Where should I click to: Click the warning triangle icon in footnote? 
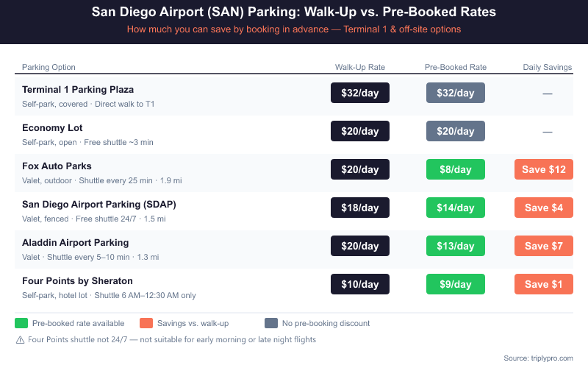19,340
